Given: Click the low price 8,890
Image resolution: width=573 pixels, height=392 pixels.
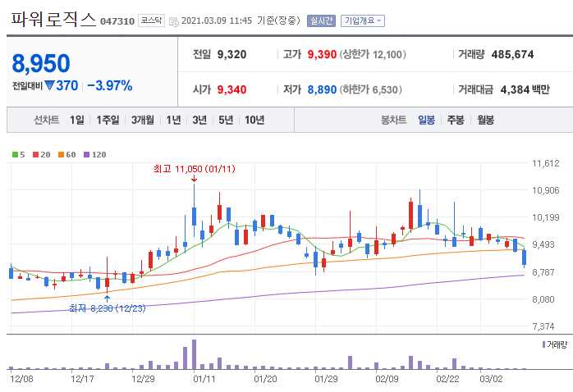Looking at the screenshot, I should [x=322, y=89].
